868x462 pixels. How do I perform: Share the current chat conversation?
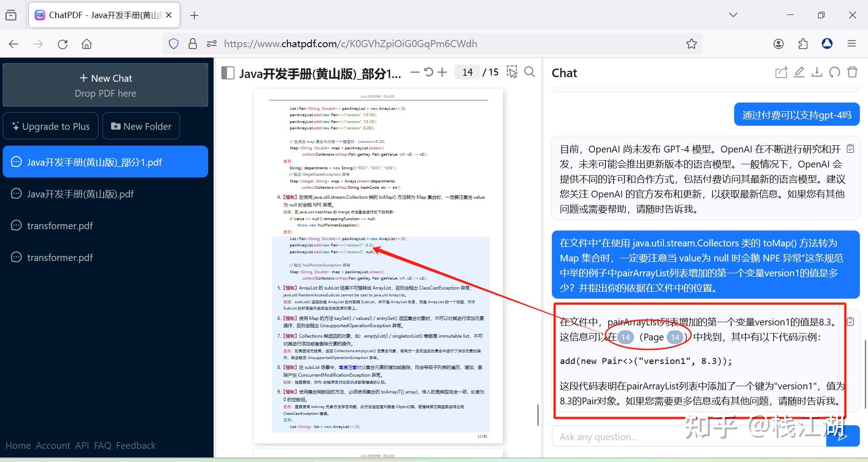click(x=781, y=72)
